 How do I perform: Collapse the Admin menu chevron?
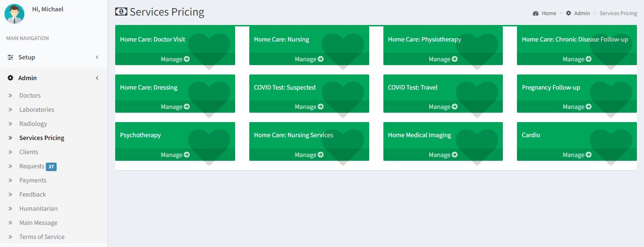97,78
